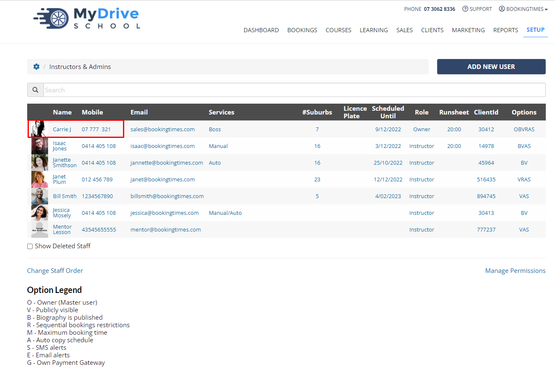Open the BOOKINGS menu
555x392 pixels.
[302, 30]
